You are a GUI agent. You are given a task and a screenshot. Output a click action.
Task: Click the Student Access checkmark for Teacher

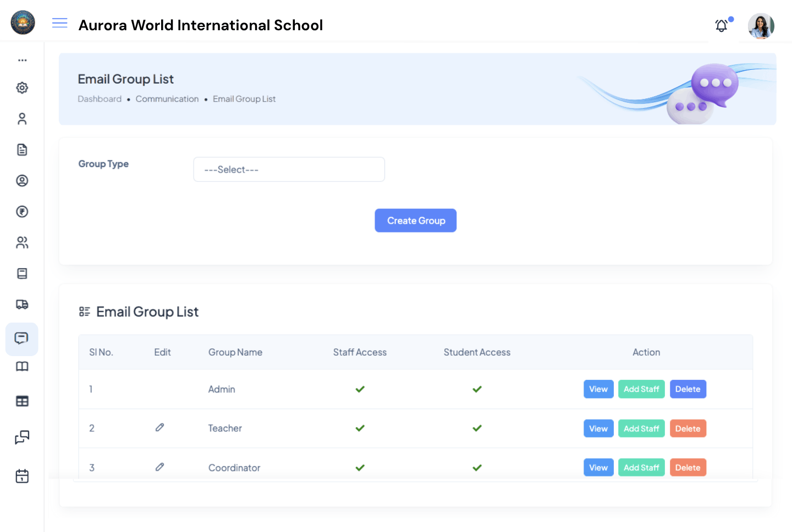(x=477, y=428)
